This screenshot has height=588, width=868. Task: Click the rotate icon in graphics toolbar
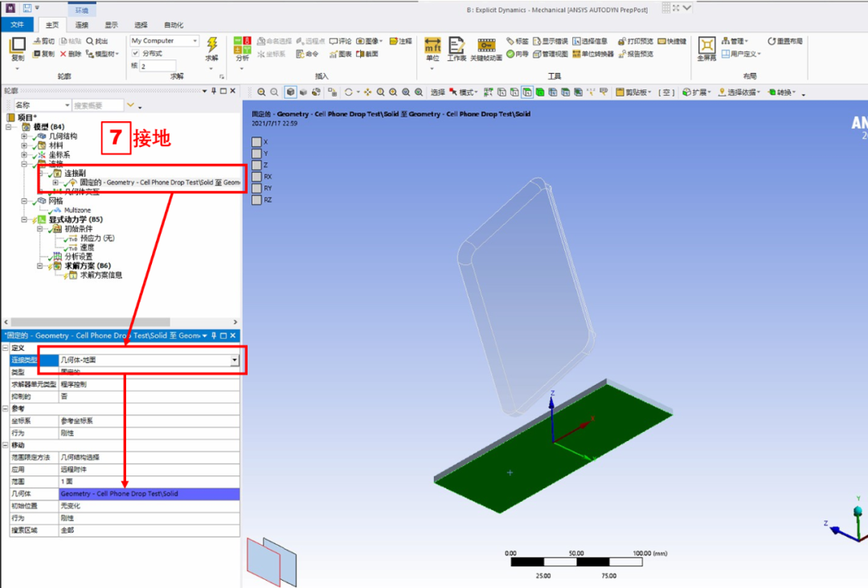click(348, 92)
